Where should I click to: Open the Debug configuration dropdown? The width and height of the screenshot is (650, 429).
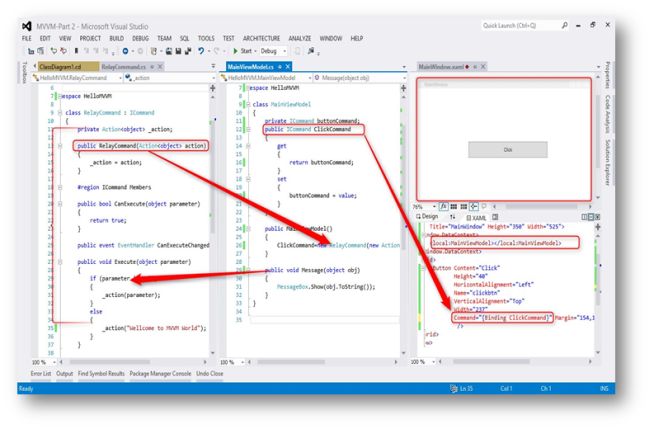click(x=274, y=51)
